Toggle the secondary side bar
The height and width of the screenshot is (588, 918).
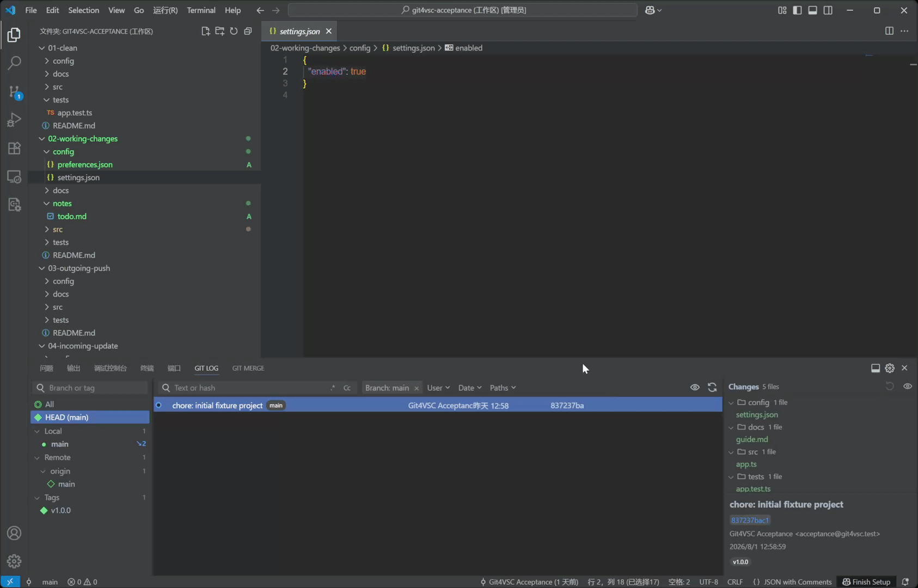828,10
